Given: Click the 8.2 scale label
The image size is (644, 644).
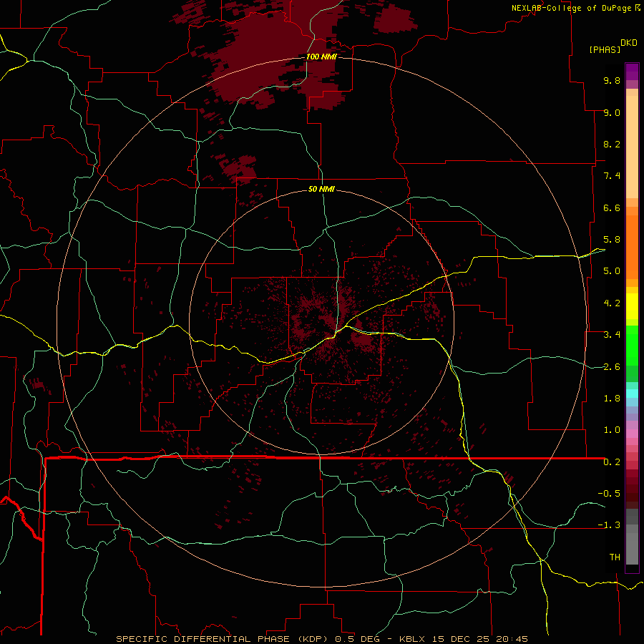Looking at the screenshot, I should [x=612, y=144].
